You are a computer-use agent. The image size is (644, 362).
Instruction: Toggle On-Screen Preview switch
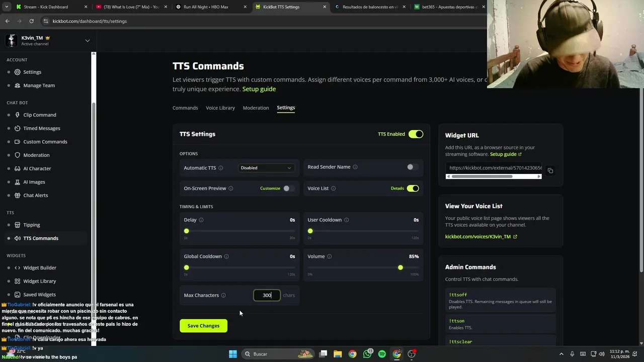click(x=289, y=189)
